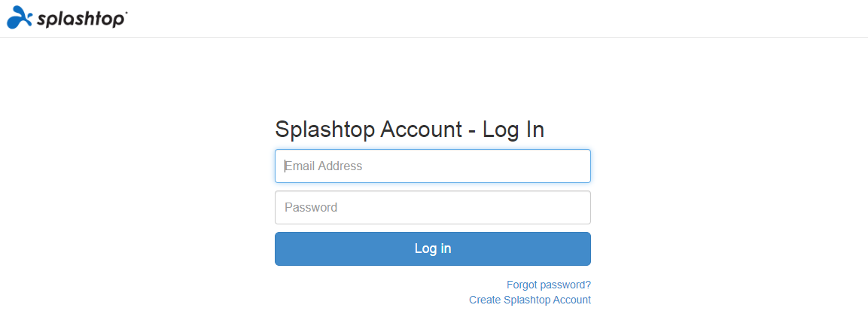This screenshot has height=317, width=868.
Task: Open the Create Splashtop Account link
Action: [x=529, y=300]
